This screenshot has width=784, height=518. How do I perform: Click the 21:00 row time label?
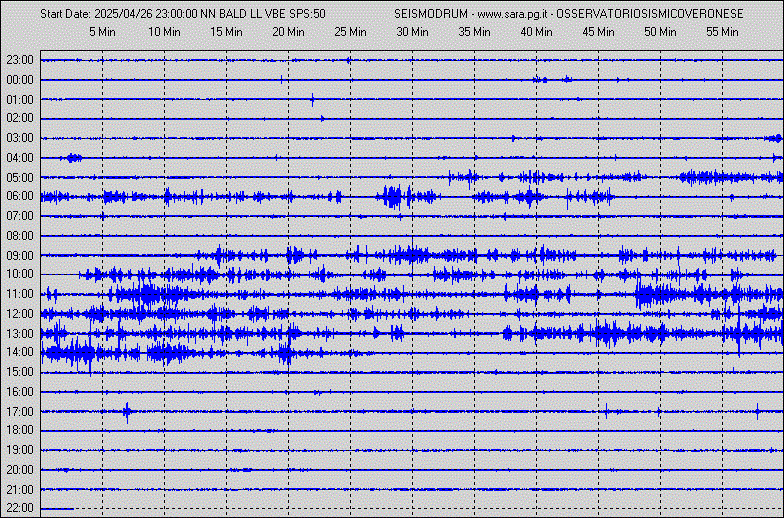(20, 490)
